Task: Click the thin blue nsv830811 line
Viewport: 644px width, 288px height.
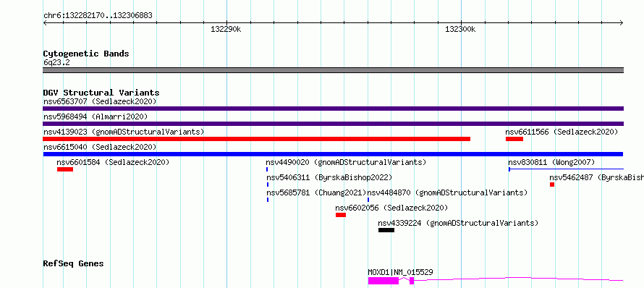Action: click(566, 169)
